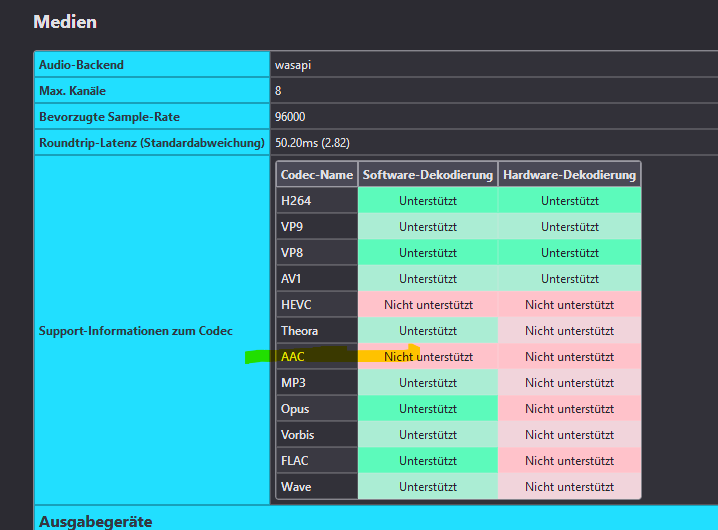Click Wave software Unterstützt cell
This screenshot has width=718, height=530.
(x=428, y=486)
